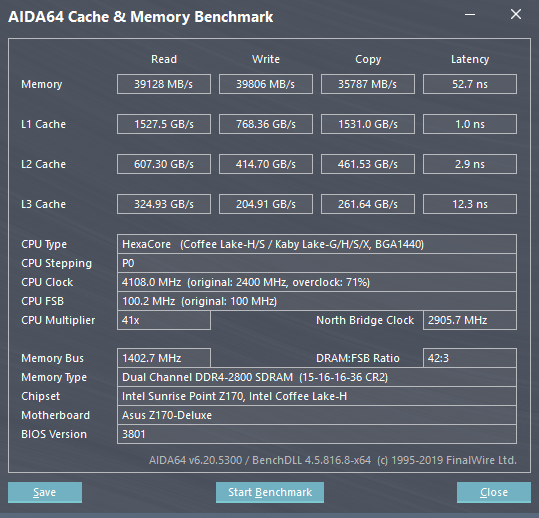Click the Memory Latency value 52.7 ns

pyautogui.click(x=470, y=84)
